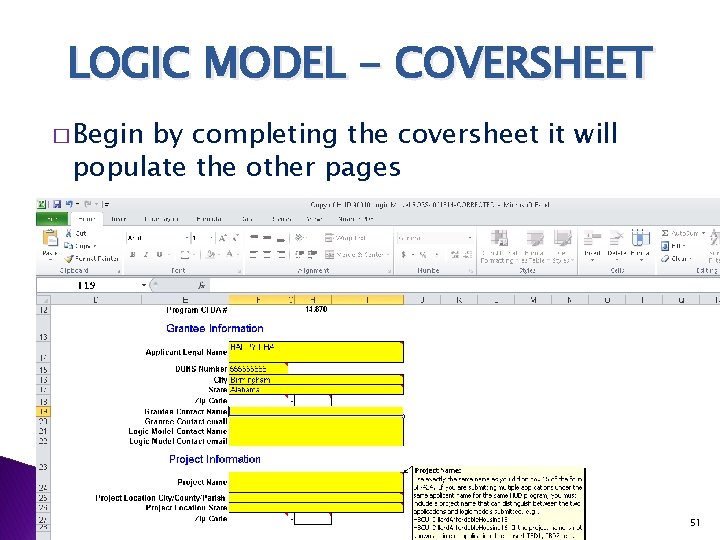Align text right in the Alignment group
Image resolution: width=720 pixels, height=540 pixels.
coord(281,254)
